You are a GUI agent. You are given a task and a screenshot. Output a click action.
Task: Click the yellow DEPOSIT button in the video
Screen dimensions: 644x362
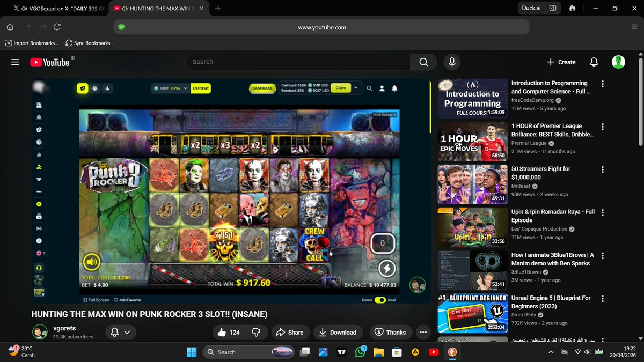[201, 88]
